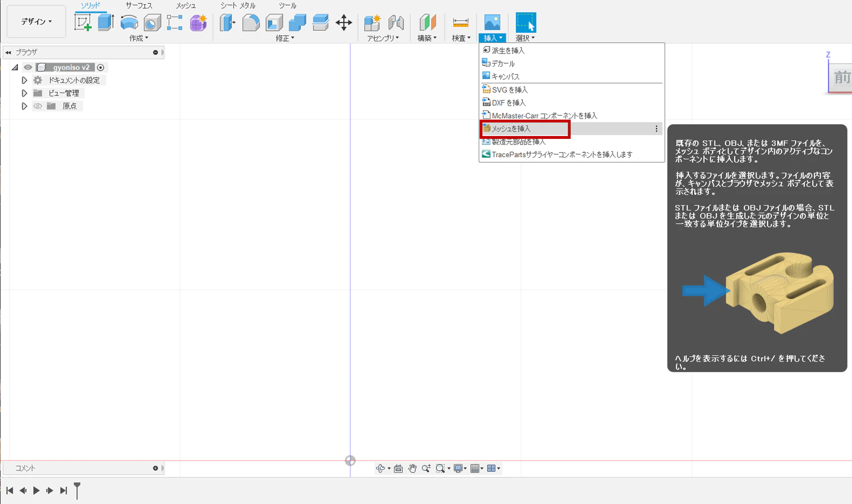Select the Extrude tool icon
Viewport: 852px width, 504px height.
point(106,22)
